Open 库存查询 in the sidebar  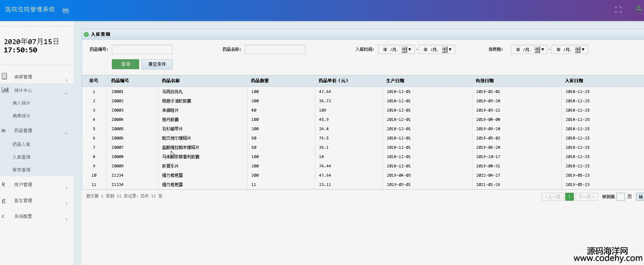[x=21, y=170]
